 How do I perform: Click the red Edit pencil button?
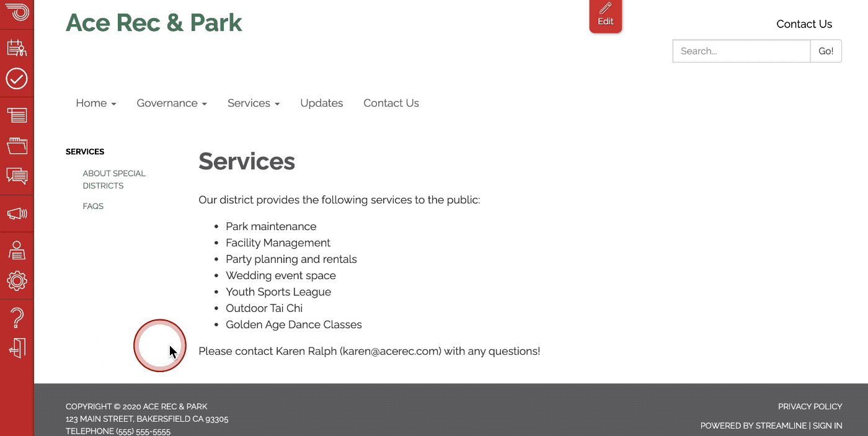pyautogui.click(x=606, y=16)
